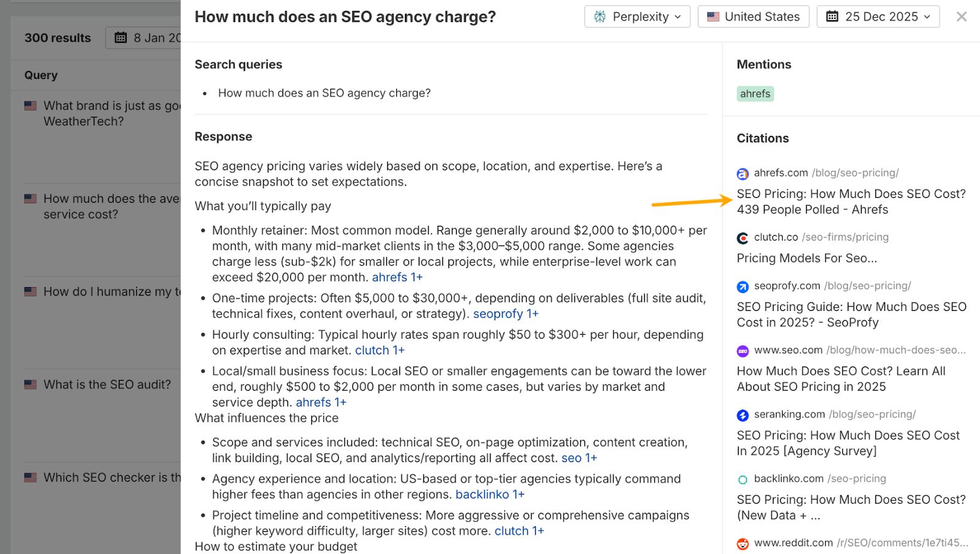Open the 25 Dec 2025 date dropdown
The width and height of the screenshot is (980, 554).
878,17
